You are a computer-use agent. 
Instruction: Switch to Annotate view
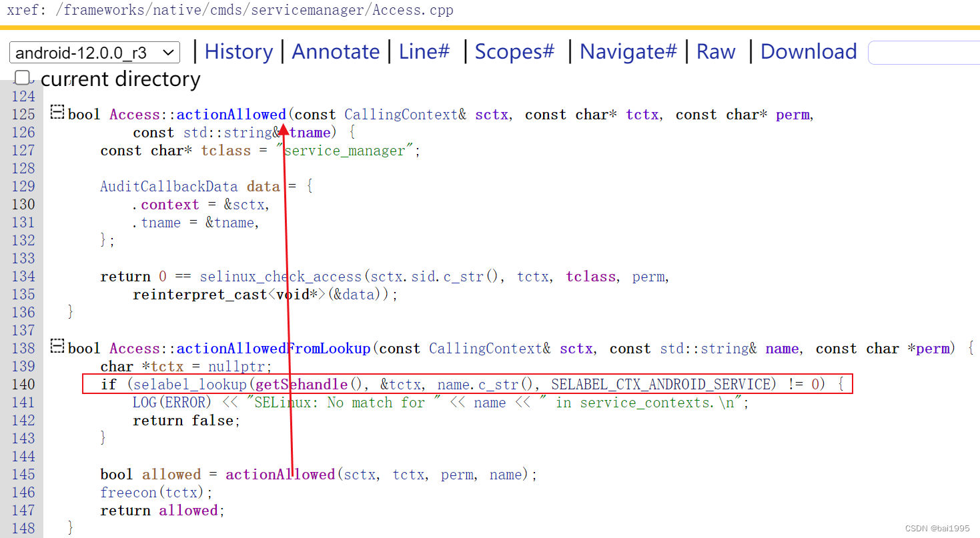click(x=336, y=51)
